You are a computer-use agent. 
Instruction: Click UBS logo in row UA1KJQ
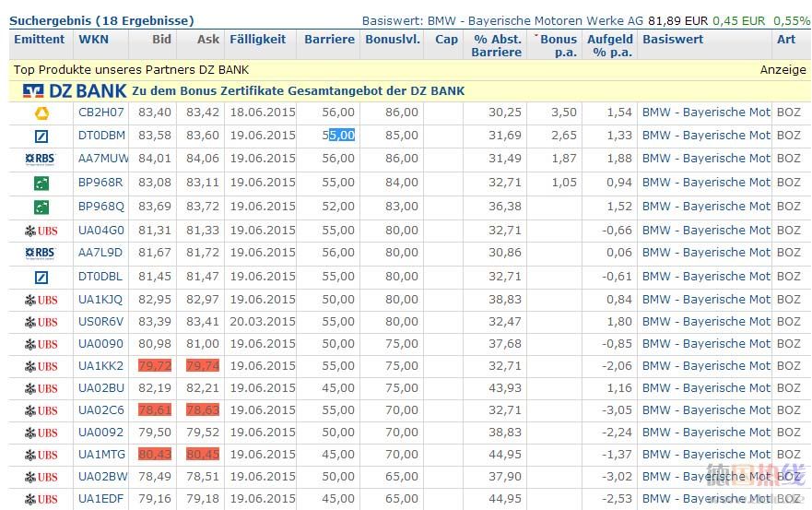point(41,300)
